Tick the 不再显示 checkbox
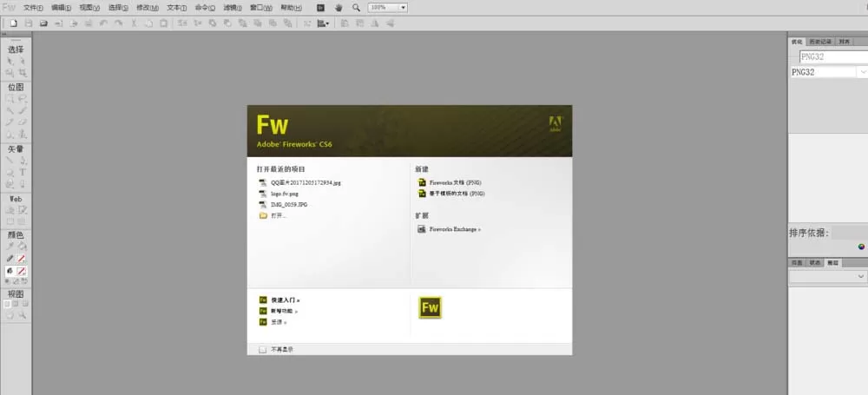Viewport: 868px width, 395px height. [262, 350]
